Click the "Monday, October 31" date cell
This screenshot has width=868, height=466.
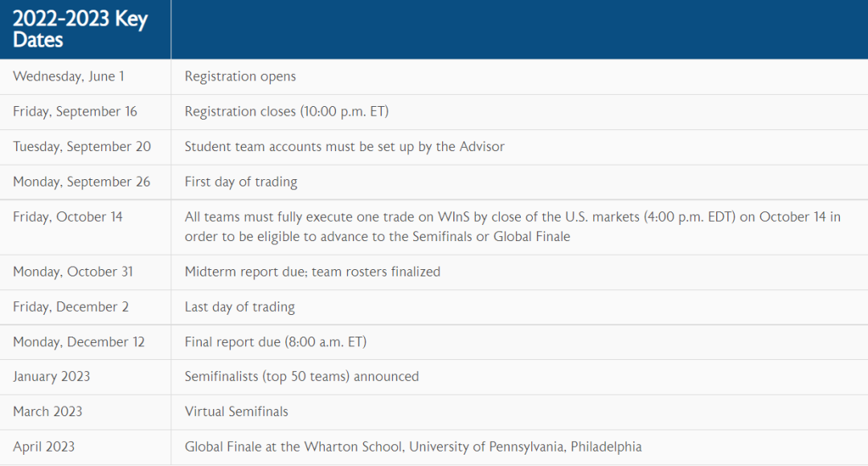[73, 272]
